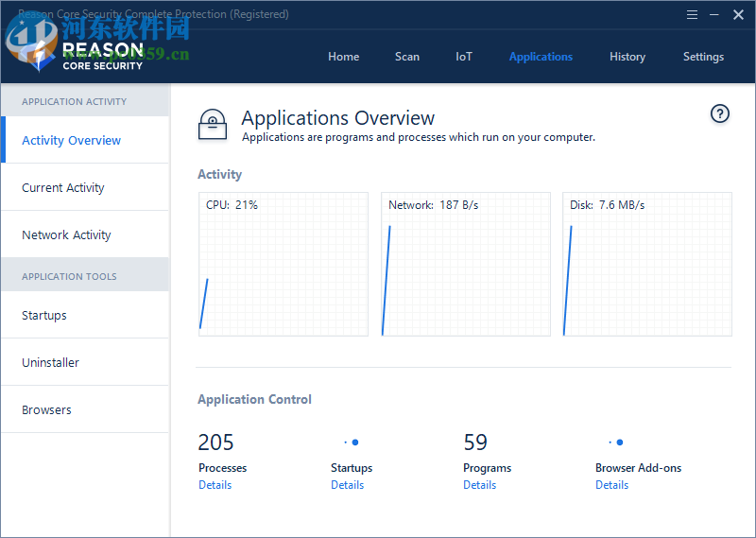This screenshot has height=538, width=756.
Task: Click the help question mark icon
Action: click(x=720, y=113)
